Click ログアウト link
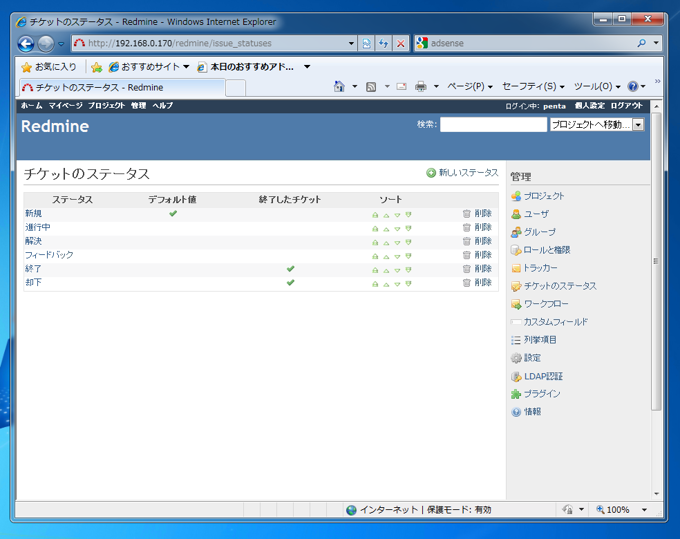The width and height of the screenshot is (680, 539). (x=627, y=106)
